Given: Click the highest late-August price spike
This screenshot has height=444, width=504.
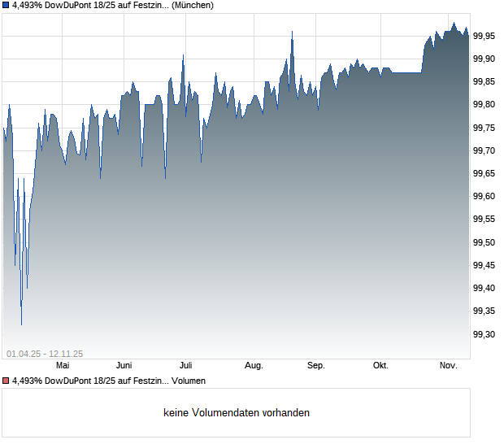Looking at the screenshot, I should (x=292, y=33).
